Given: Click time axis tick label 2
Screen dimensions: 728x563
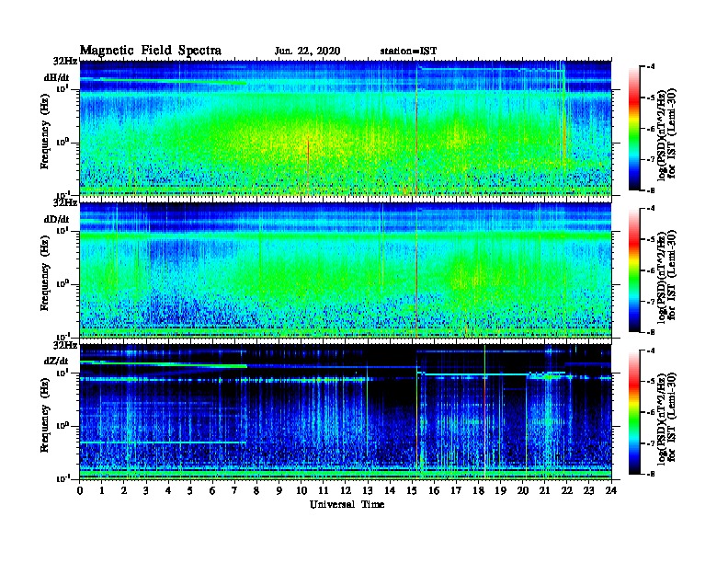Looking at the screenshot, I should tap(124, 490).
